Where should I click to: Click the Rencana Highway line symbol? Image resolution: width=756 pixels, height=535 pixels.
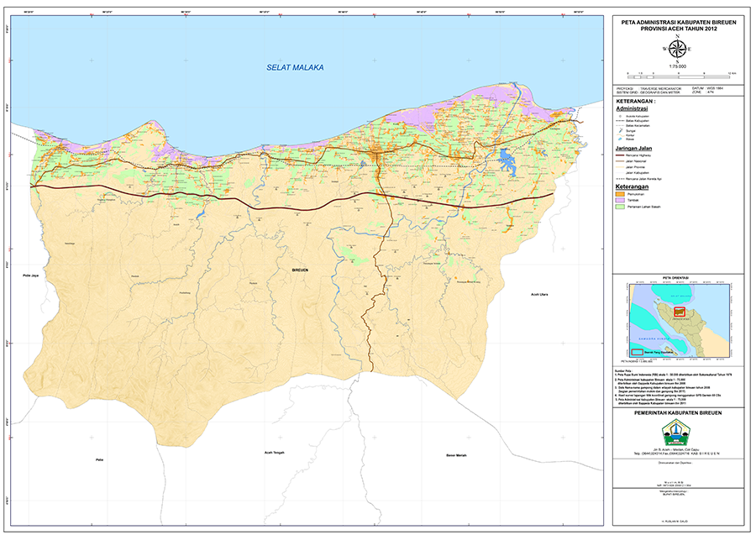coord(620,157)
